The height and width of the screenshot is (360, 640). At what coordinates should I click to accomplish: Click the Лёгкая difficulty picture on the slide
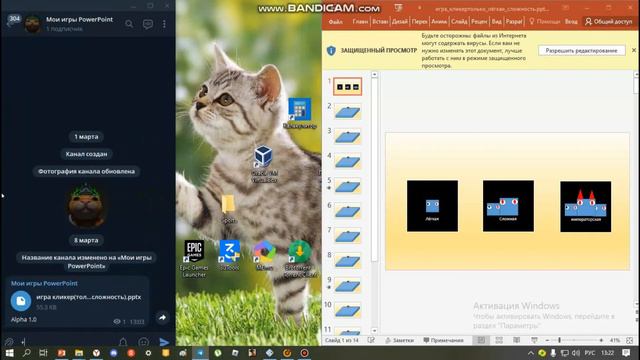coord(432,206)
